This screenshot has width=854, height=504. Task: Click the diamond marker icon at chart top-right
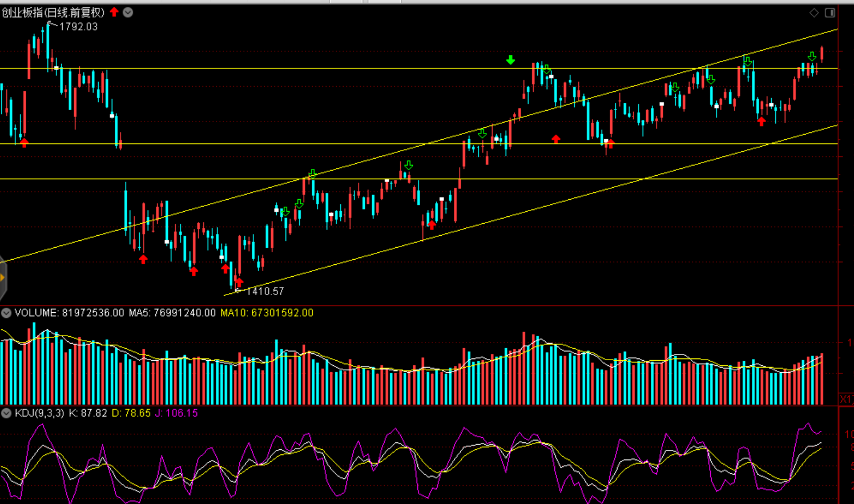click(814, 13)
